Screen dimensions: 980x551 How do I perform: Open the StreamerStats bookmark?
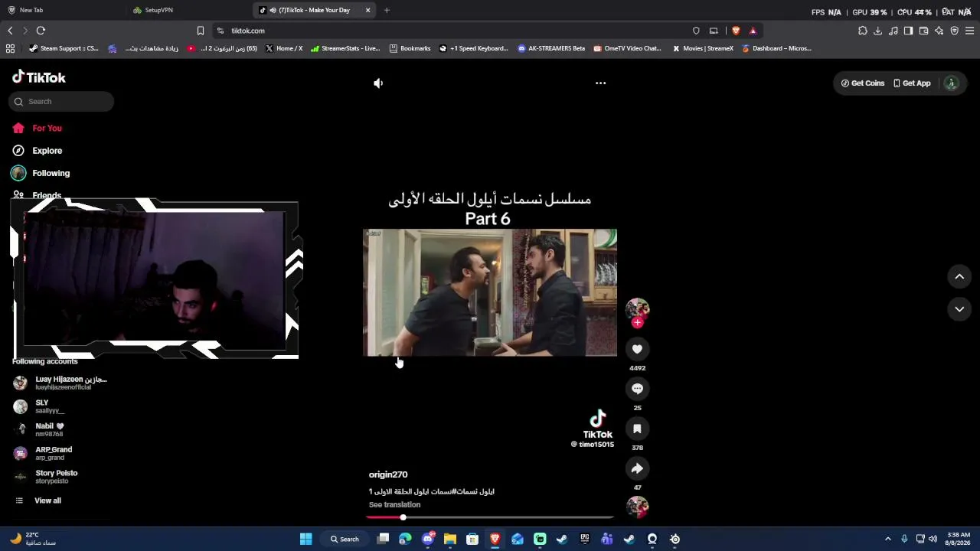click(345, 48)
